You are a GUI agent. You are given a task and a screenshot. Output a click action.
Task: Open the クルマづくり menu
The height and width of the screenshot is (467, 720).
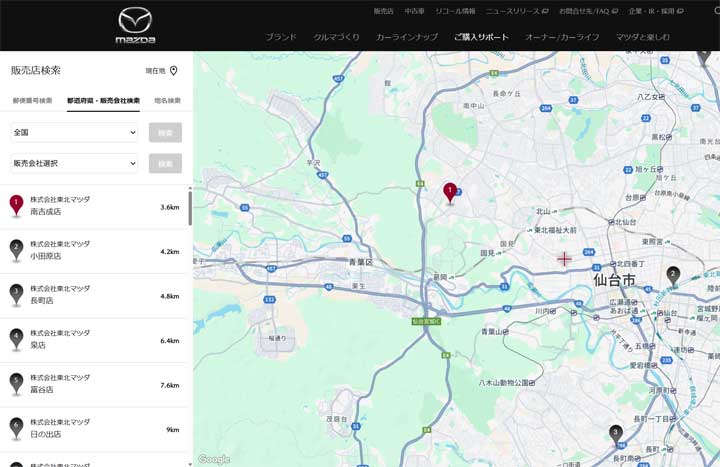click(337, 37)
